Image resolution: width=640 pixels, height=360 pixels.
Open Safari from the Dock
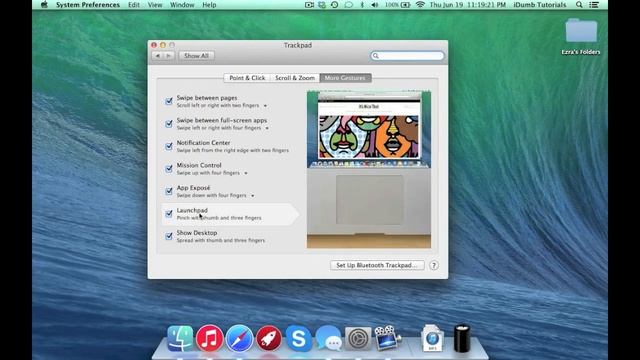click(239, 338)
